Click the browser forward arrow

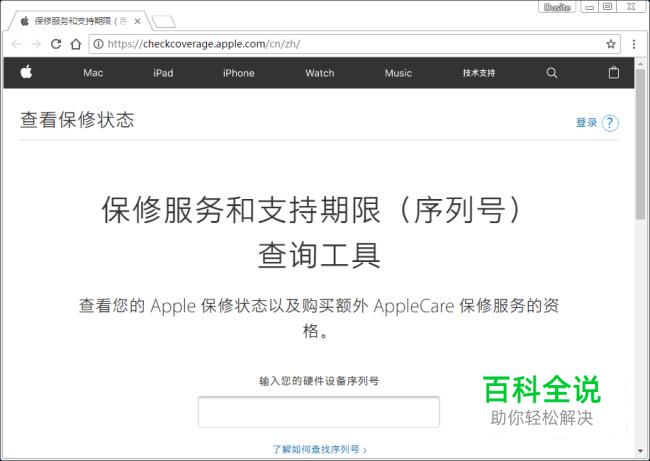click(x=36, y=44)
